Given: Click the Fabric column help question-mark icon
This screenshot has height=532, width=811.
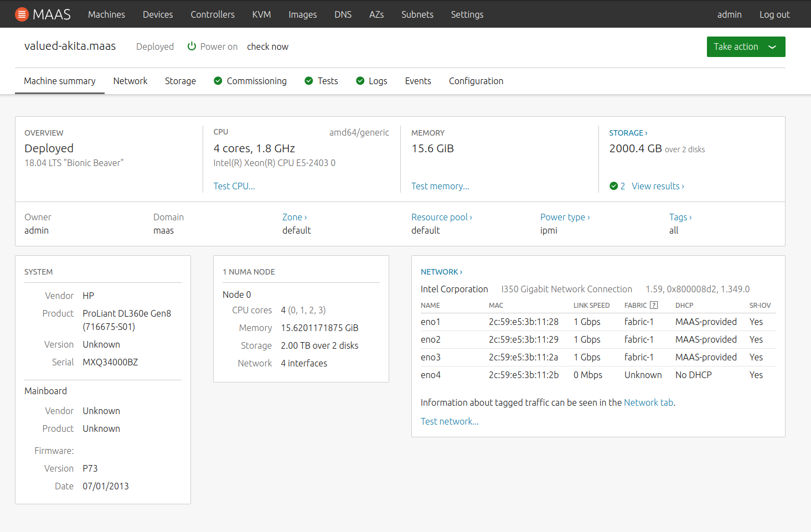Looking at the screenshot, I should pos(654,306).
